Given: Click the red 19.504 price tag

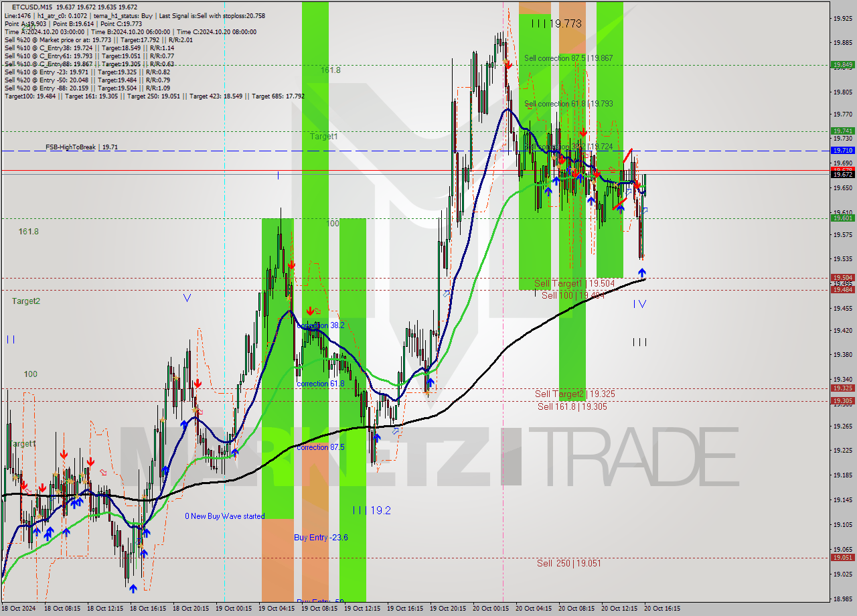Looking at the screenshot, I should (842, 277).
